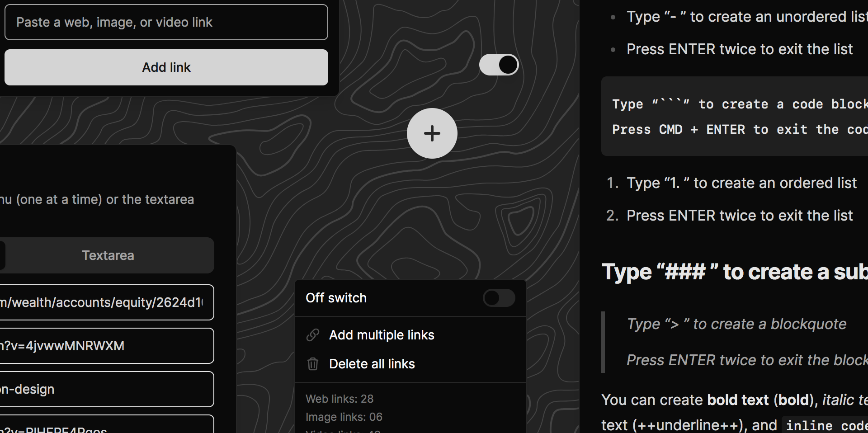Open the partially visible tab left of Textarea
The height and width of the screenshot is (433, 868).
pos(2,255)
